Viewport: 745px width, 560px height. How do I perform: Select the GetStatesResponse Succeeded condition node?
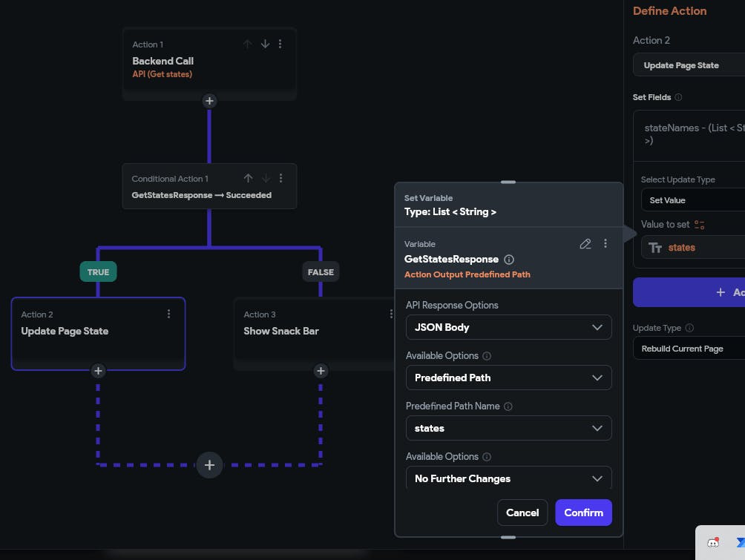pyautogui.click(x=209, y=186)
